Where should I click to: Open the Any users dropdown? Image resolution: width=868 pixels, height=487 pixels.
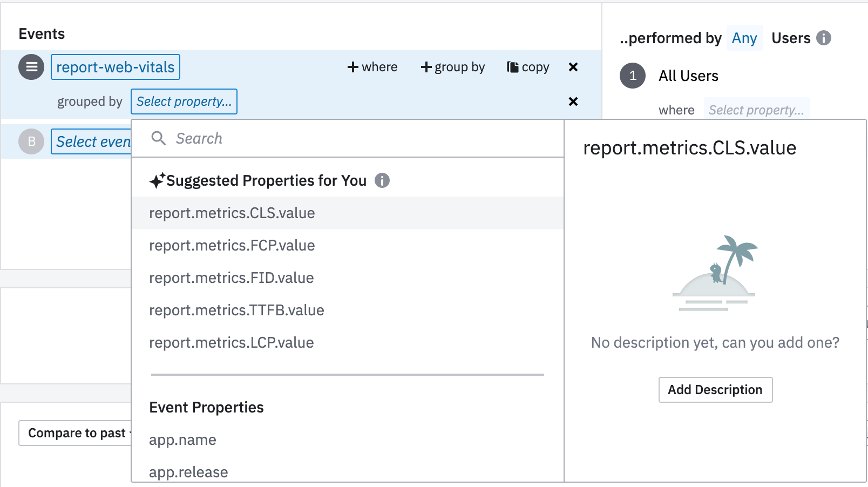coord(744,38)
